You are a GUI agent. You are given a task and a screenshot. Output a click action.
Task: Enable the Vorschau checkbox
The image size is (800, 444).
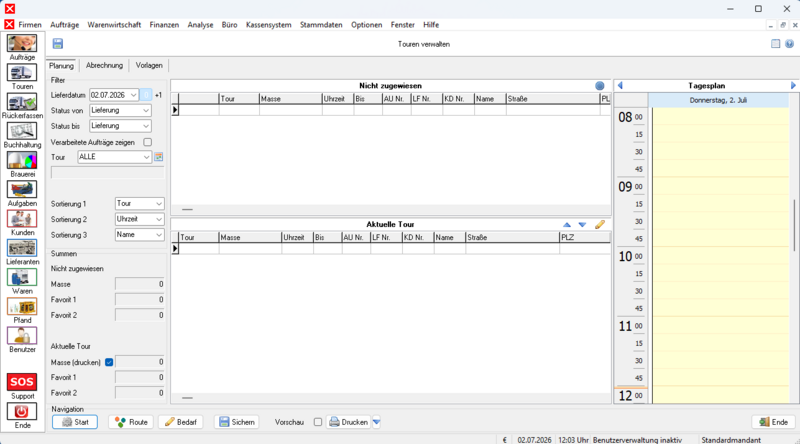click(318, 422)
